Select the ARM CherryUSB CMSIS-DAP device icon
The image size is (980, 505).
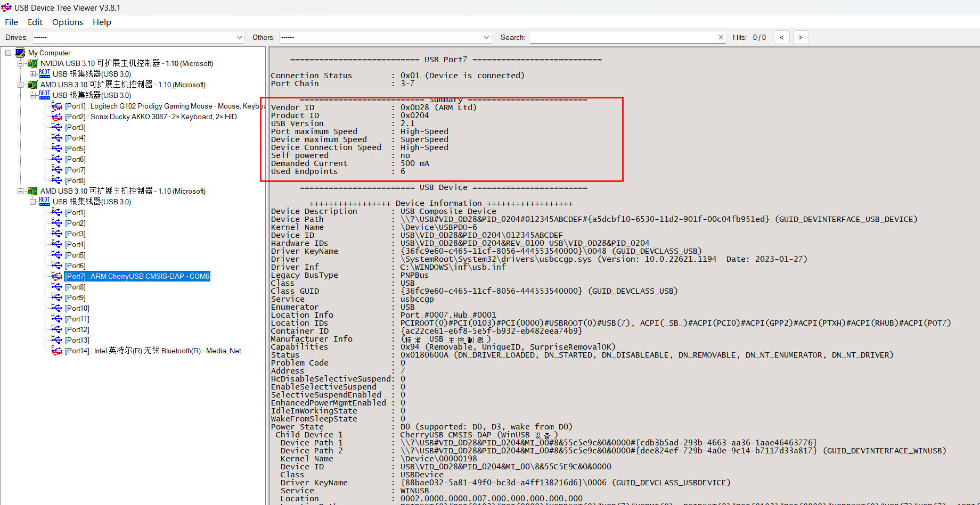(57, 276)
